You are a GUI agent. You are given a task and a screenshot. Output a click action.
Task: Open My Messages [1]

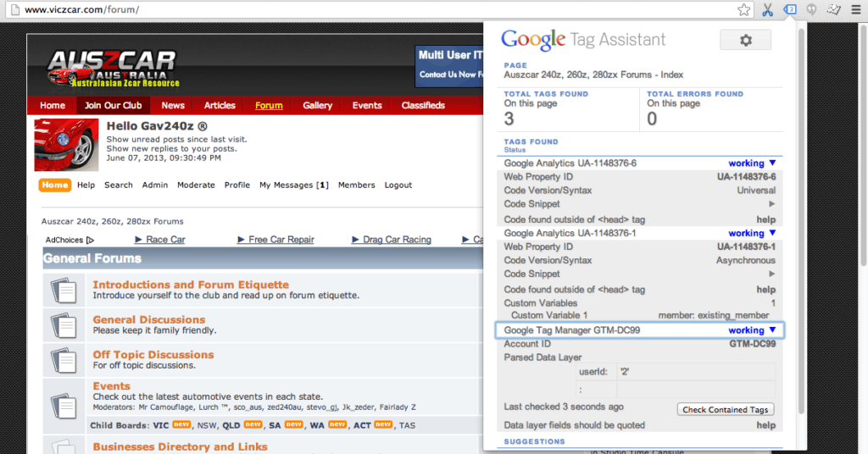click(x=294, y=185)
